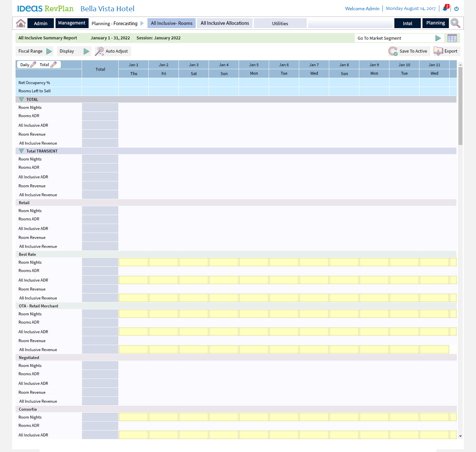The height and width of the screenshot is (452, 476).
Task: Collapse the TOTAL section triangle
Action: pos(21,99)
